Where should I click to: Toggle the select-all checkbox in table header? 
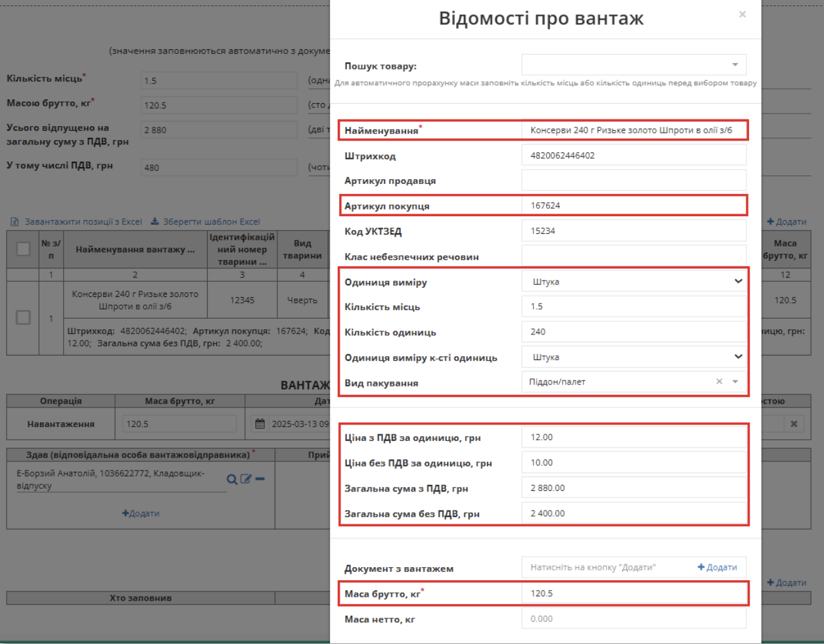point(23,249)
